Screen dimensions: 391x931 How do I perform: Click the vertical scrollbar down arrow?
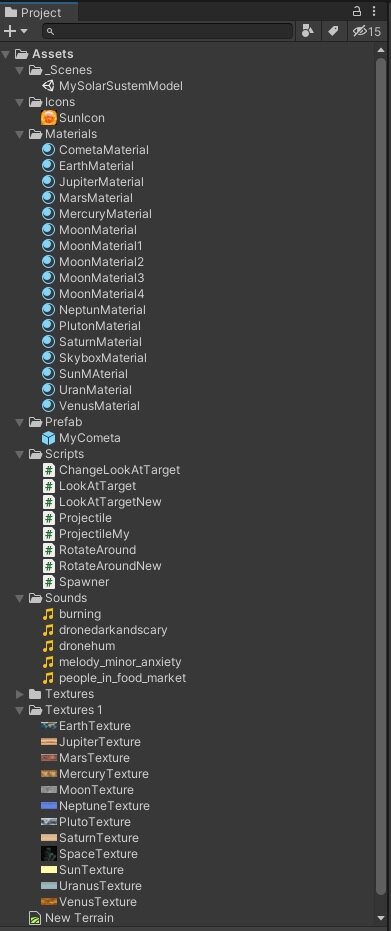pos(381,919)
